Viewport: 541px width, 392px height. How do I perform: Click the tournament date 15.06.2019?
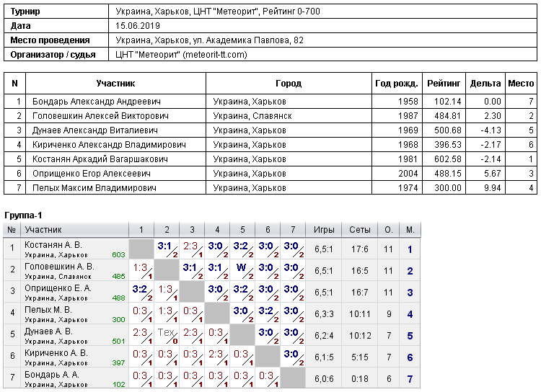(x=138, y=25)
